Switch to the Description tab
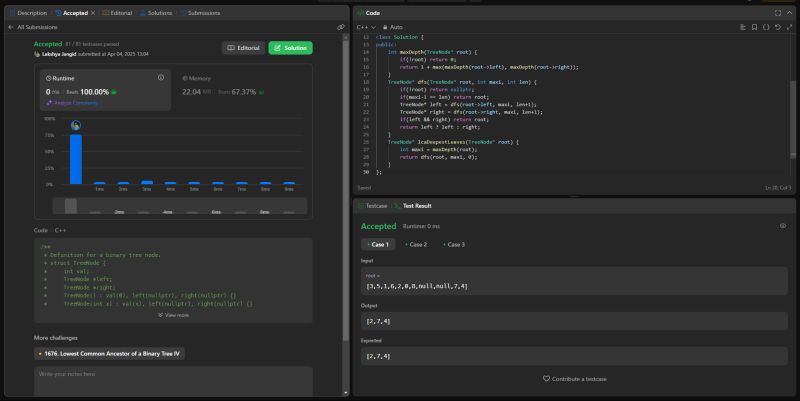Screen dimensions: 800x401 [28, 13]
